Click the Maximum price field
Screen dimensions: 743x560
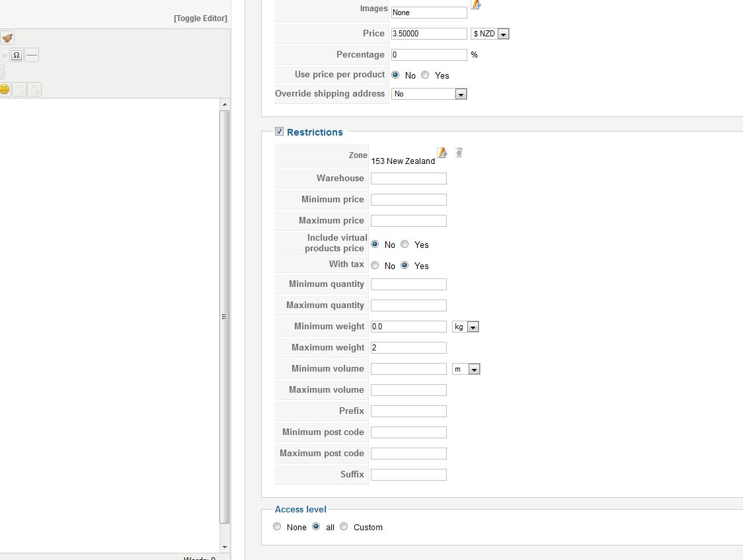point(409,220)
